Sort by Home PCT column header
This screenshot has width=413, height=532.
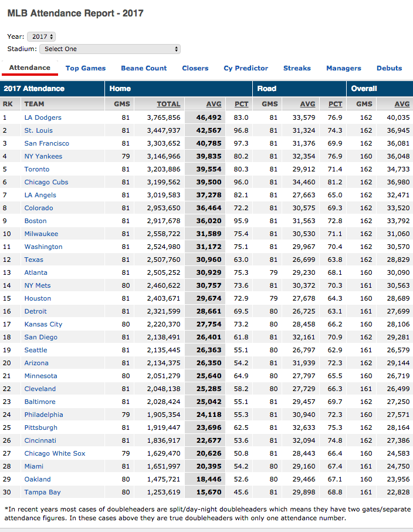[x=242, y=104]
